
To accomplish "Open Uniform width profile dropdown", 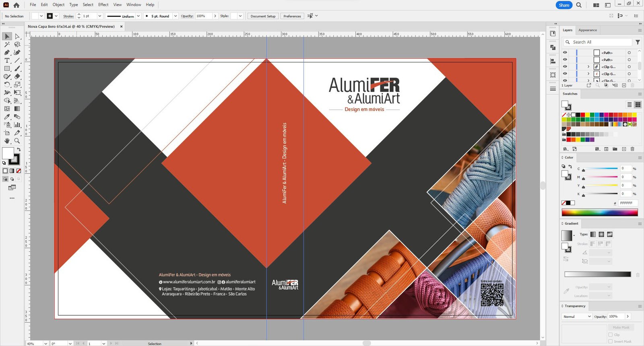I will pos(138,16).
